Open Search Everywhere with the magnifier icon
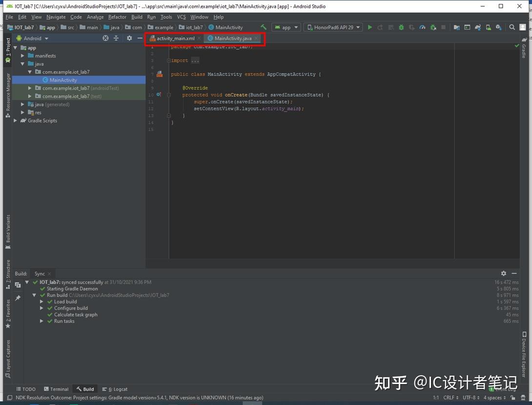 point(512,27)
